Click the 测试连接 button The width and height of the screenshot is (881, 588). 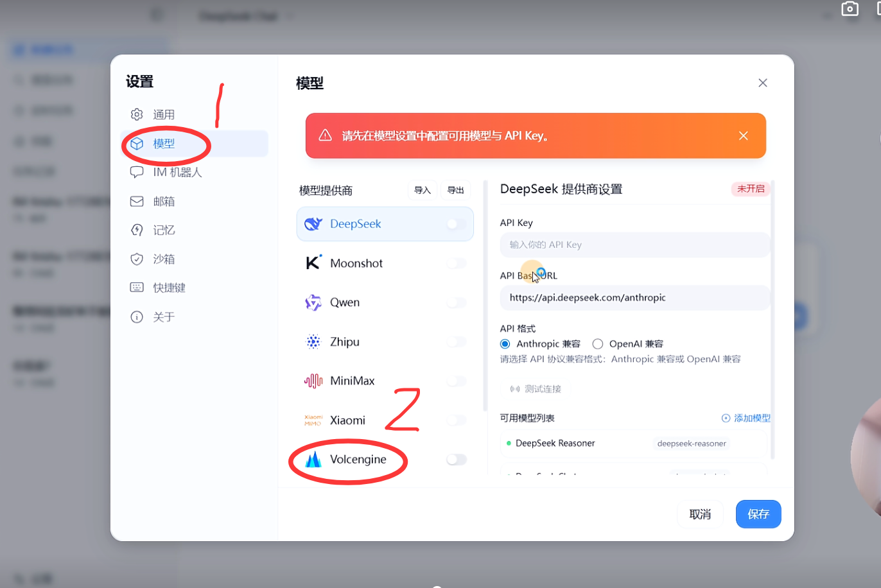536,389
